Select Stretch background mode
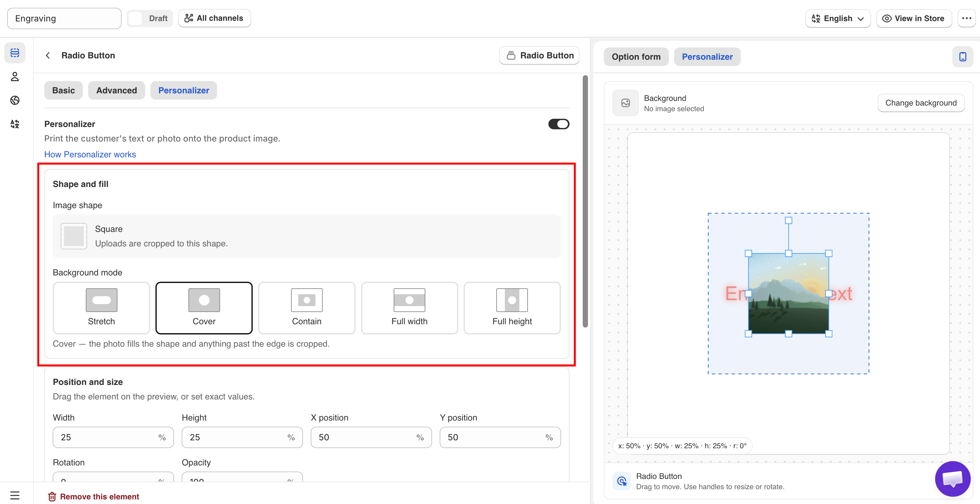Screen dimensions: 980x504 tap(101, 308)
